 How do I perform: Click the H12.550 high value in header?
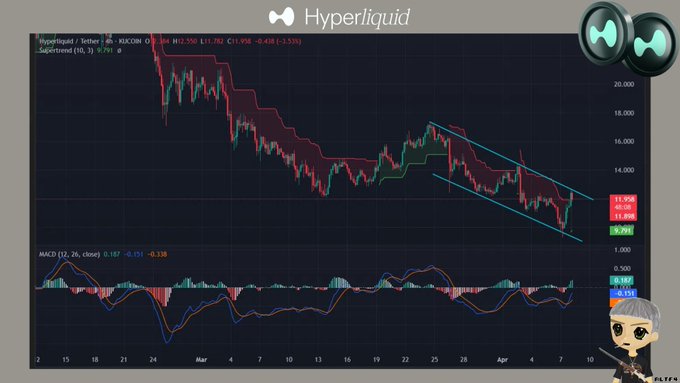(x=185, y=41)
